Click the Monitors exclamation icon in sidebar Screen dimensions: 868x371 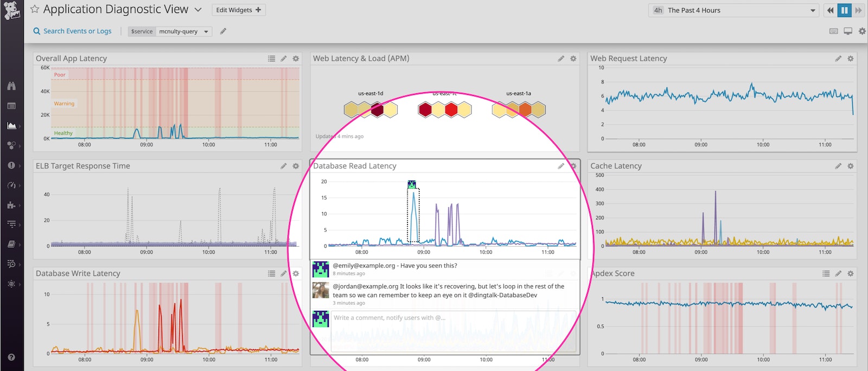pos(11,165)
